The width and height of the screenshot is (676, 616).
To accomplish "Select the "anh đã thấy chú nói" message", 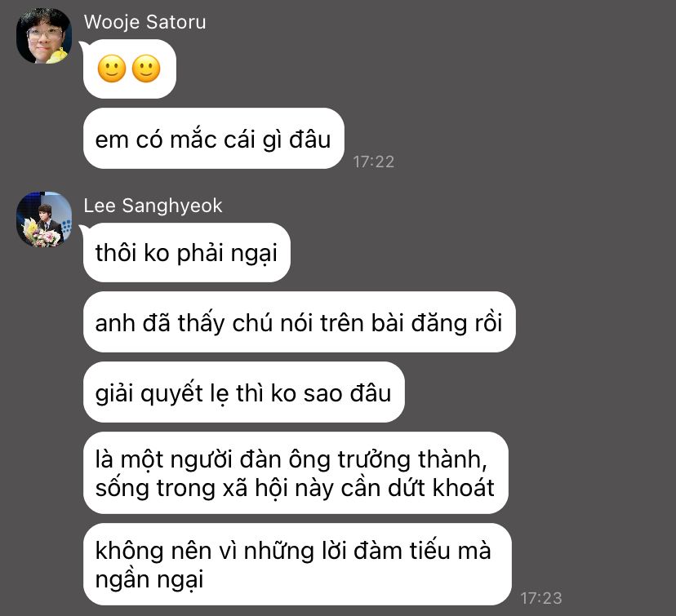I will pos(299,322).
